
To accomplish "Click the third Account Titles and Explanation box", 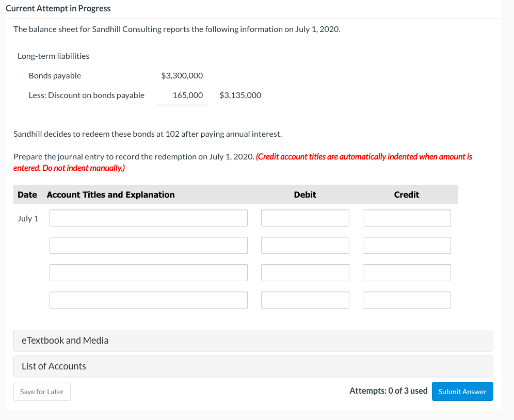I will pos(148,272).
